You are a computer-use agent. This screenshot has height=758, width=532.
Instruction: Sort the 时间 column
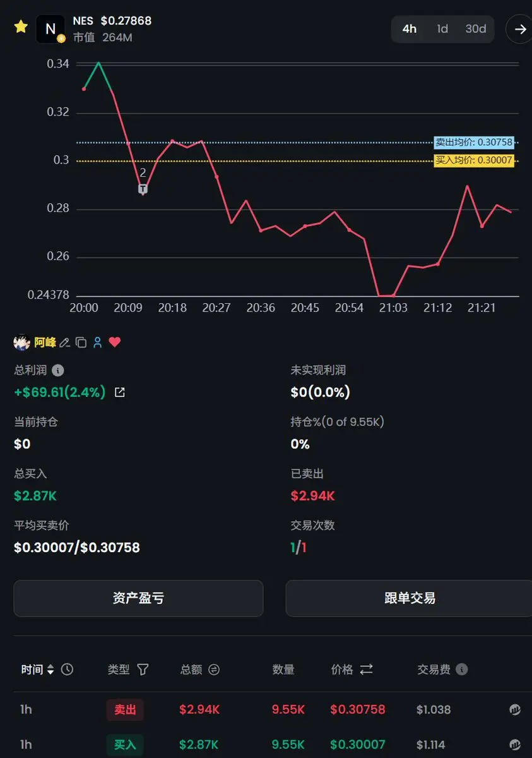click(50, 670)
